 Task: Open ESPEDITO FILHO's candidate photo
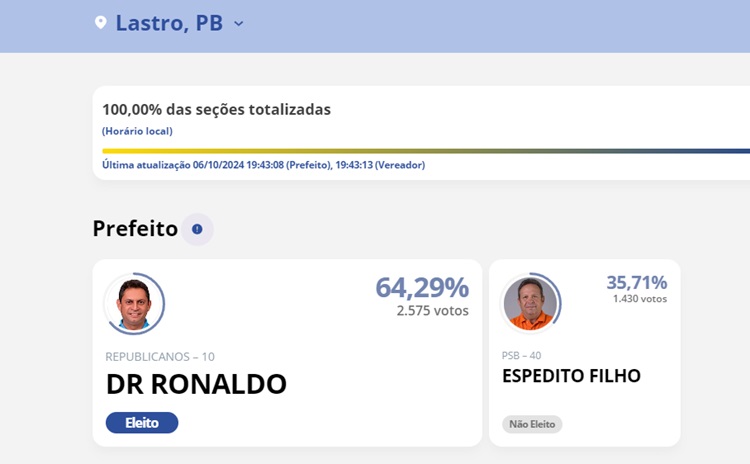click(530, 303)
